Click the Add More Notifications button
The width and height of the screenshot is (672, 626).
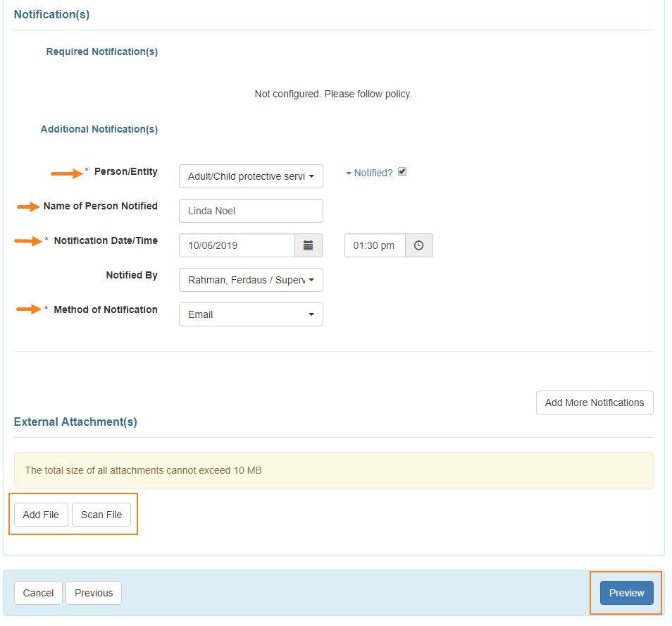pos(595,403)
